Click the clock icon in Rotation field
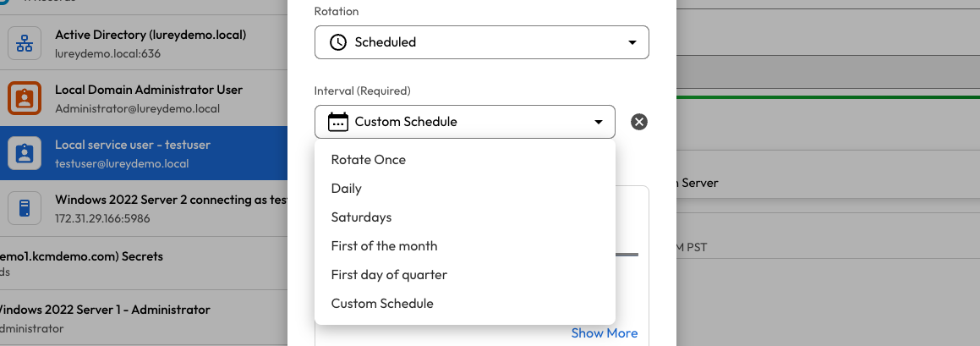 pos(337,42)
